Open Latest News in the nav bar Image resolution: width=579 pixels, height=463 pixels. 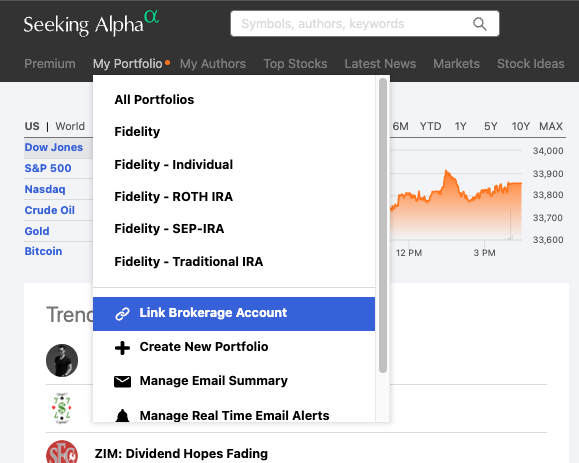coord(380,64)
